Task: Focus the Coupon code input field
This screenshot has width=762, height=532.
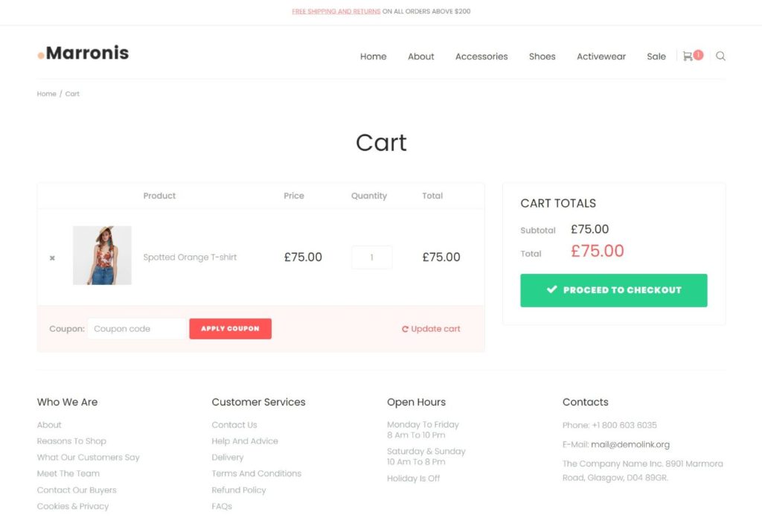Action: point(136,329)
